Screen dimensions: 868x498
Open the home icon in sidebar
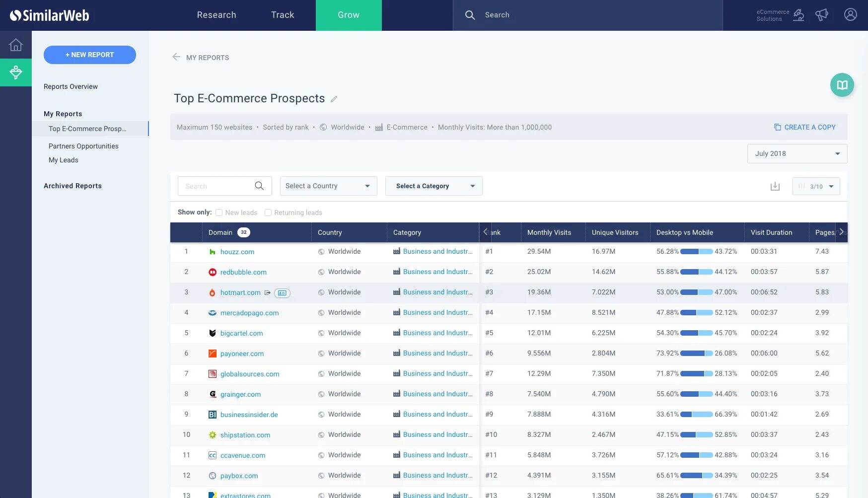coord(16,45)
